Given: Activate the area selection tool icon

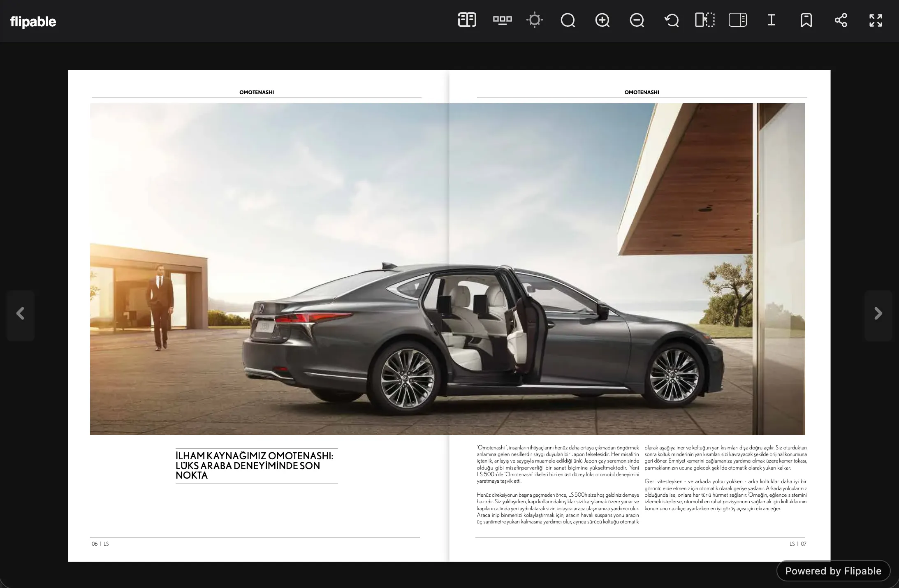Looking at the screenshot, I should [x=705, y=20].
